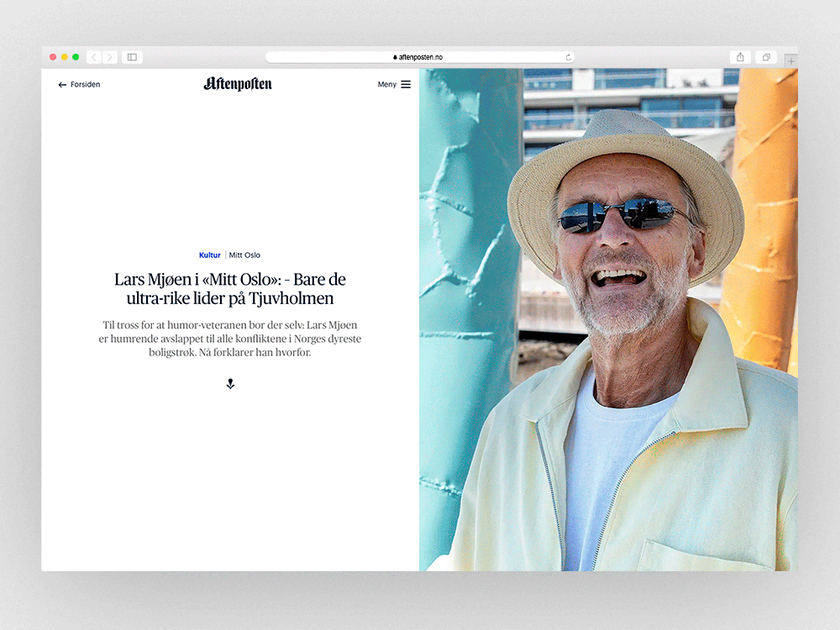Maximize window with green button

[76, 57]
